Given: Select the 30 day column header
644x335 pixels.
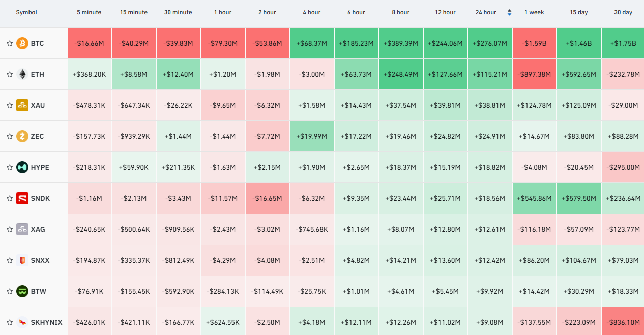Looking at the screenshot, I should [x=623, y=12].
